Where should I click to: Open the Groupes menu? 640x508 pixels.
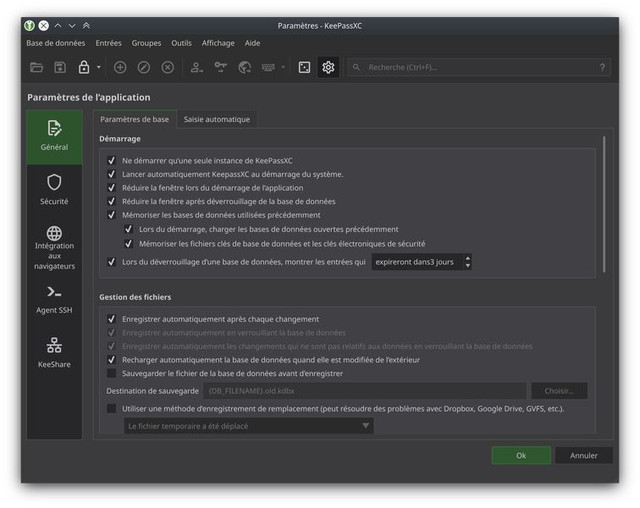tap(146, 43)
